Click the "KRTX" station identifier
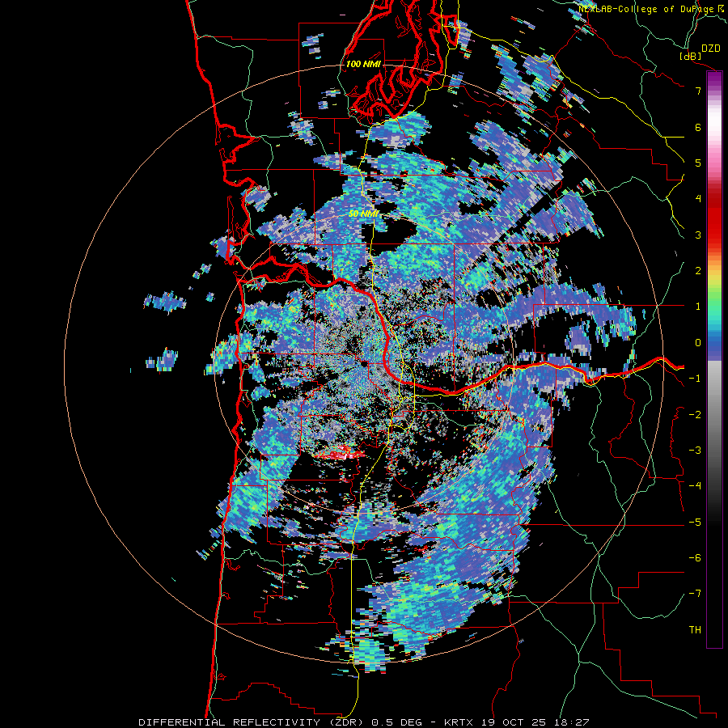This screenshot has height=728, width=728. 459,722
